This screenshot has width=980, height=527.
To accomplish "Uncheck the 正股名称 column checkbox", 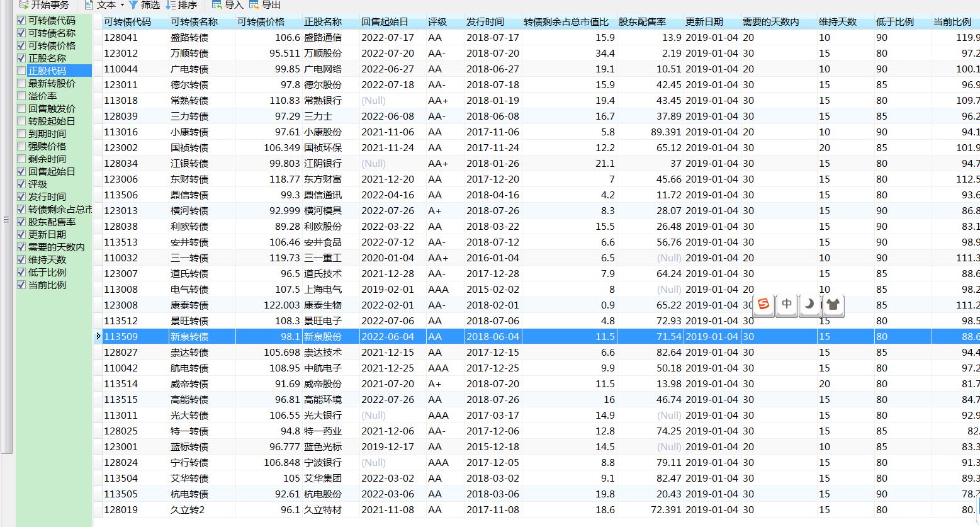I will pos(22,58).
